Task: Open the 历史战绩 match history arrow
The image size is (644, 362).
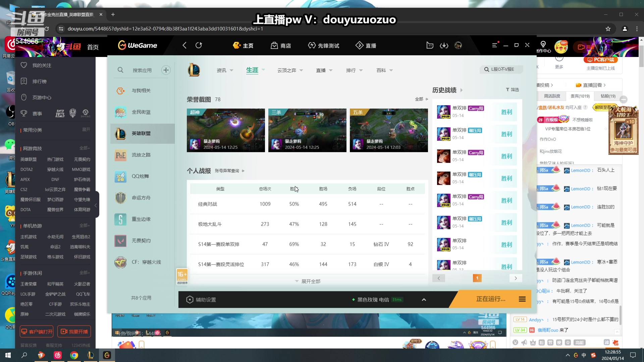Action: point(462,90)
